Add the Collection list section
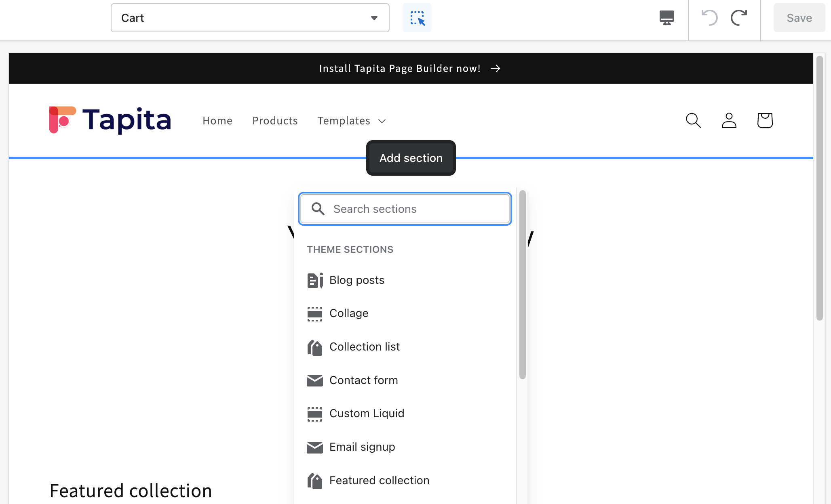The width and height of the screenshot is (831, 504). coord(364,346)
